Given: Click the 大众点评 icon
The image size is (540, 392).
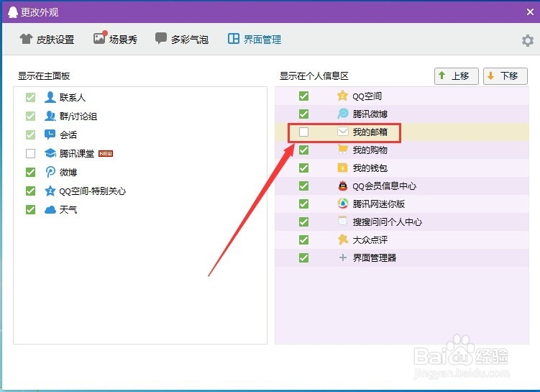Looking at the screenshot, I should click(342, 239).
